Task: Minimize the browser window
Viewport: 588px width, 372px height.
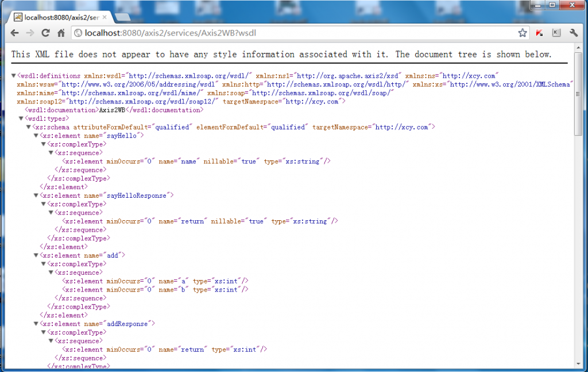Action: click(537, 5)
